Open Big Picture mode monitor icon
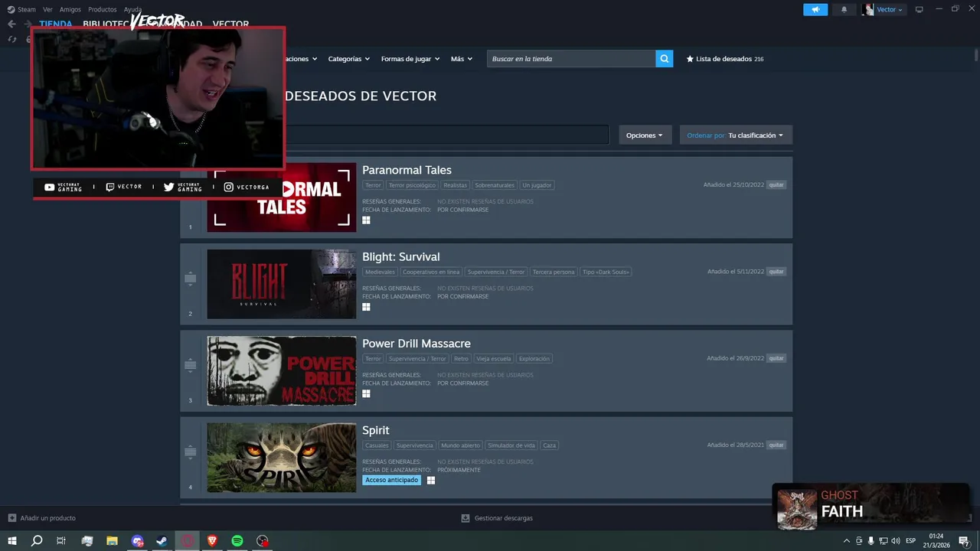 tap(920, 9)
